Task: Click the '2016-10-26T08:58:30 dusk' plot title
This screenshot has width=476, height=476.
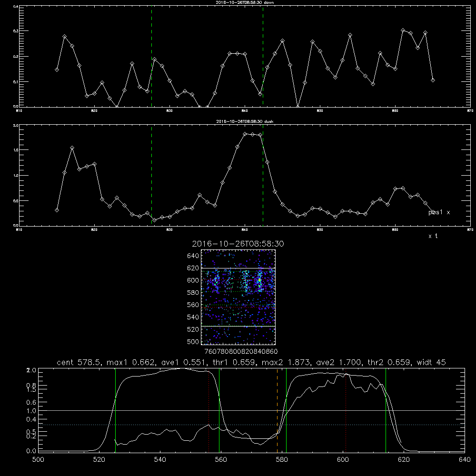Action: click(245, 121)
